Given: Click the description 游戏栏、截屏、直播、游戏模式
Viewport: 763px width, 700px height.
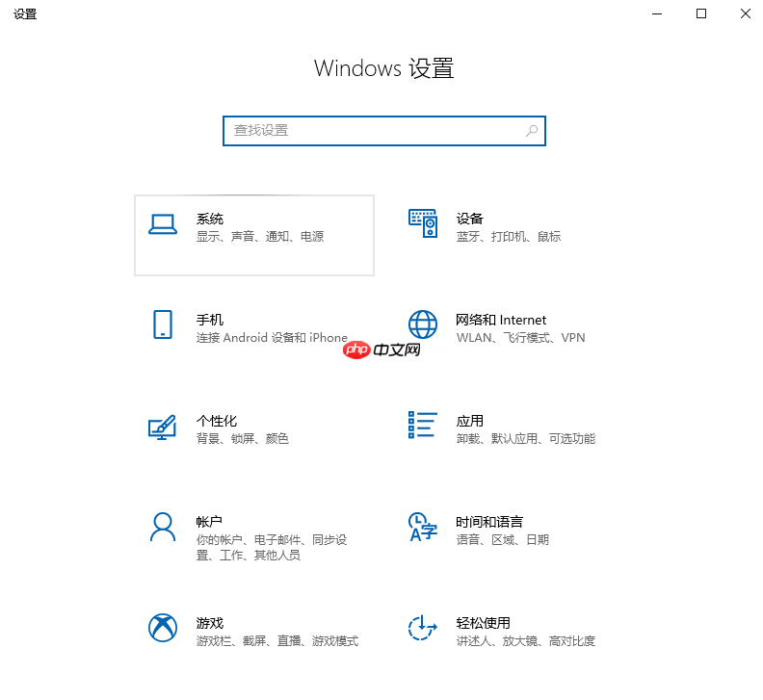Looking at the screenshot, I should point(276,641).
